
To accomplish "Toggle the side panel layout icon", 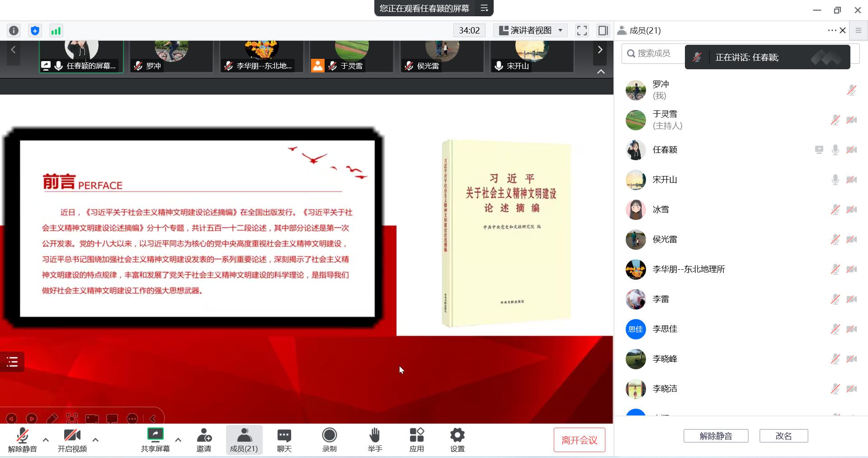I will (603, 30).
